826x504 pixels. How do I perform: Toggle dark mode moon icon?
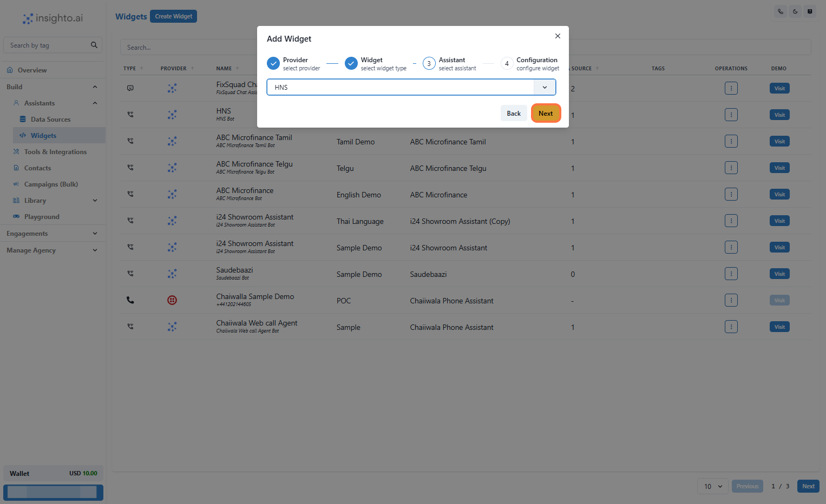click(x=795, y=11)
